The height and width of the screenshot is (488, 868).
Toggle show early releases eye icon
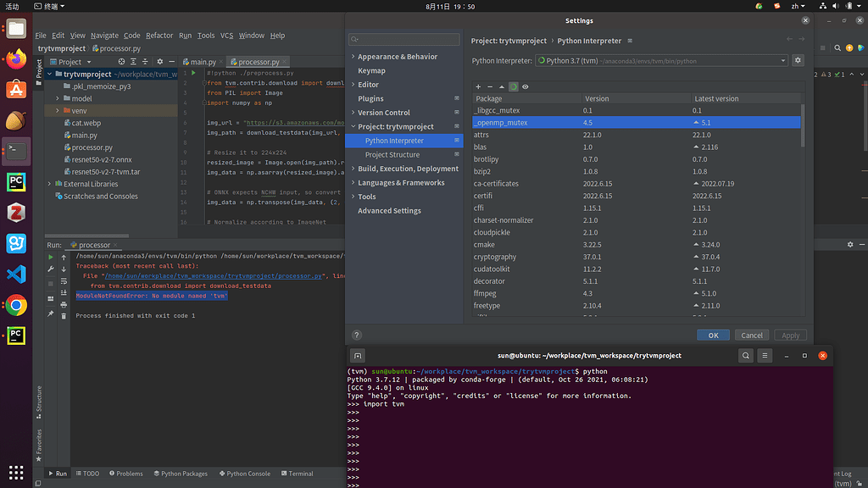pos(526,86)
